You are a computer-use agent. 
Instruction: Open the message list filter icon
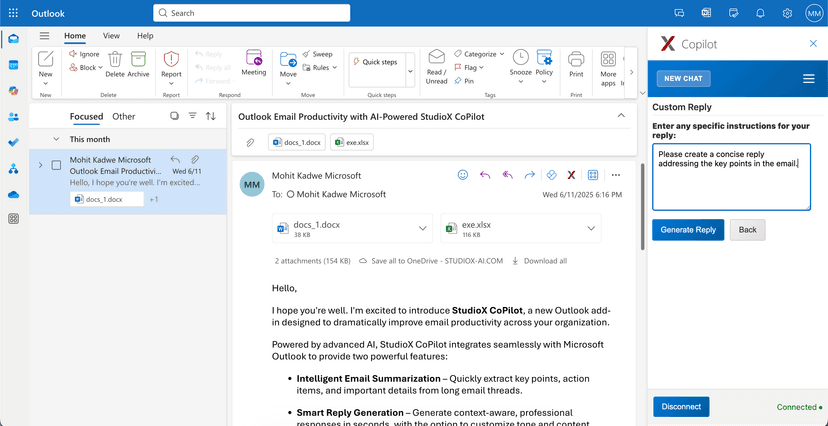(x=193, y=116)
